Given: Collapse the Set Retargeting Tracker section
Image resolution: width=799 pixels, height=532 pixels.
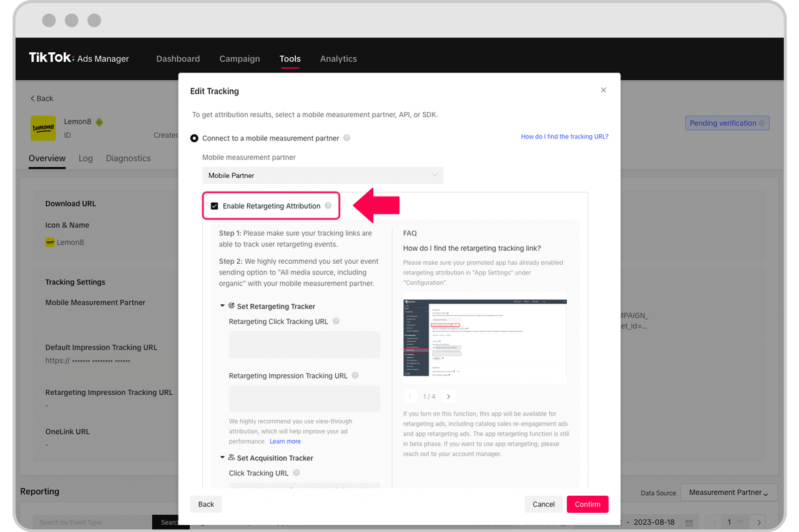Looking at the screenshot, I should click(222, 306).
